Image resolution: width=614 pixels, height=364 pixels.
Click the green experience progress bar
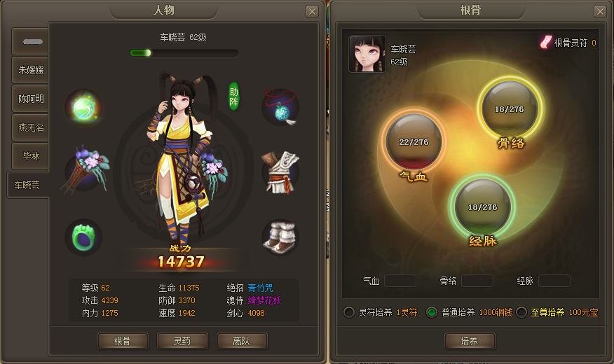[184, 52]
